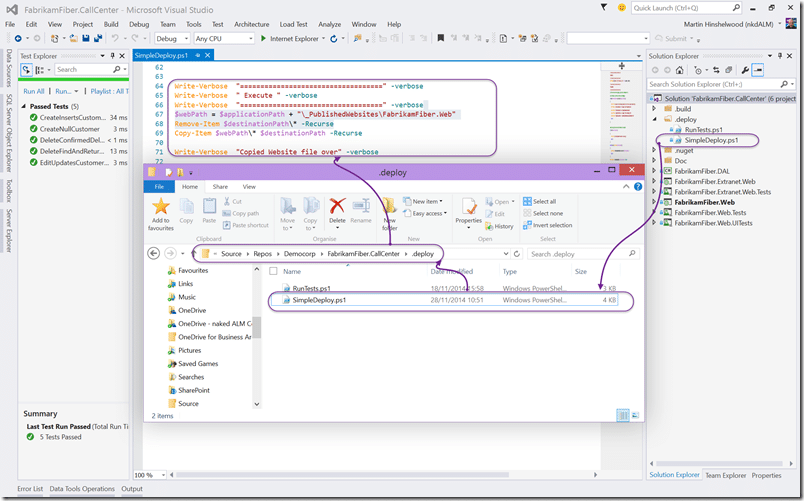Image resolution: width=804 pixels, height=501 pixels.
Task: Click the Start debugging green play icon
Action: 263,38
